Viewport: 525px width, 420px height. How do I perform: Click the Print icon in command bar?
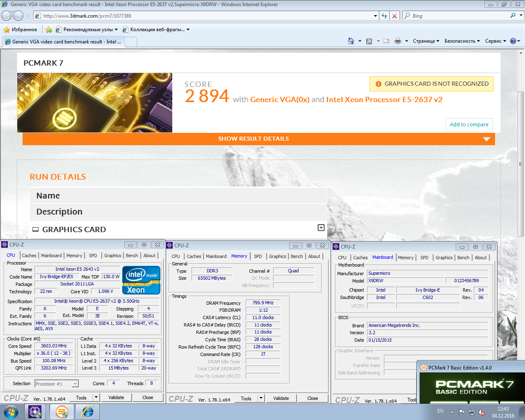[397, 41]
